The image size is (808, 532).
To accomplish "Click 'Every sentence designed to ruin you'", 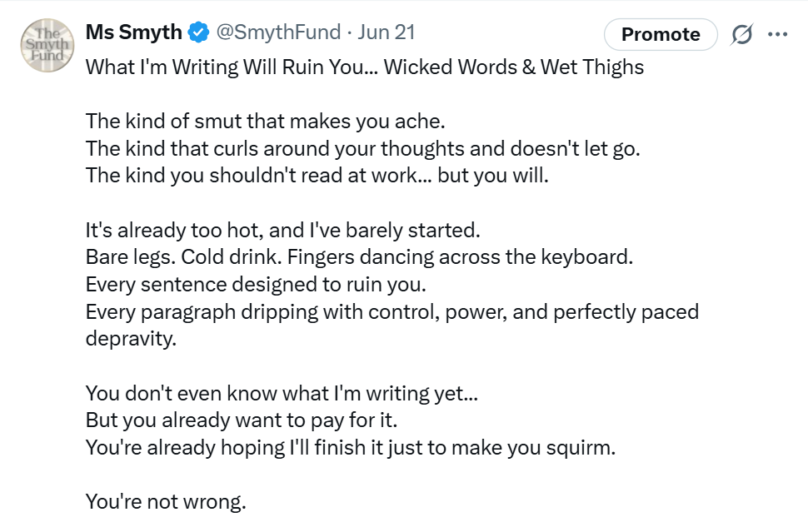I will click(256, 284).
